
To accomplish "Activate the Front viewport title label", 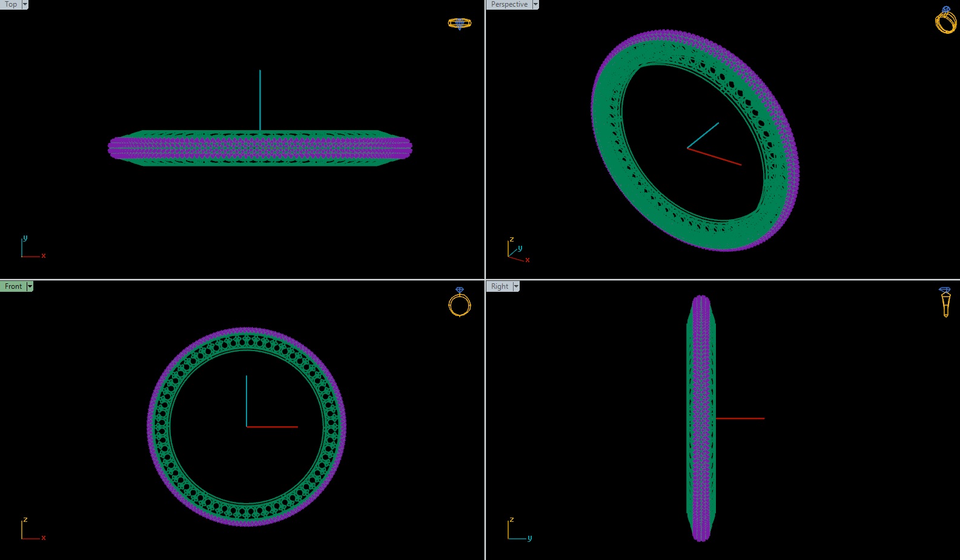I will 13,286.
